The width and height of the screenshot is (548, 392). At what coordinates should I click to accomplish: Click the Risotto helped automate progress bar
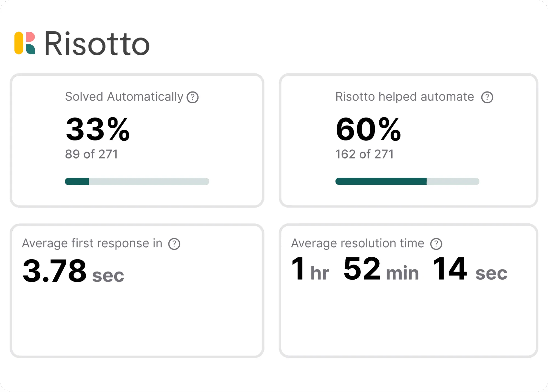408,181
